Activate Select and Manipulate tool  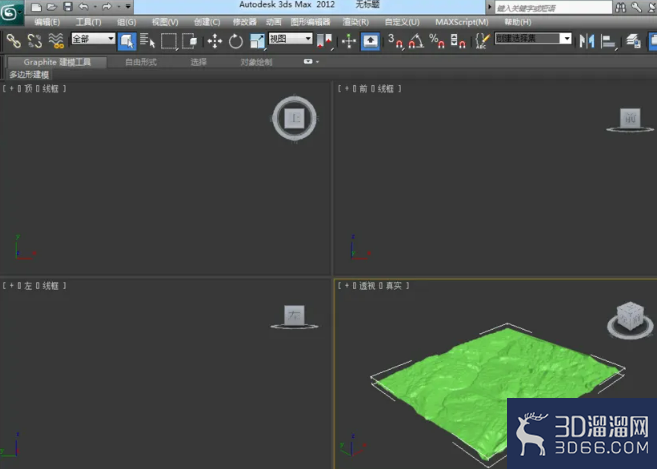(349, 41)
